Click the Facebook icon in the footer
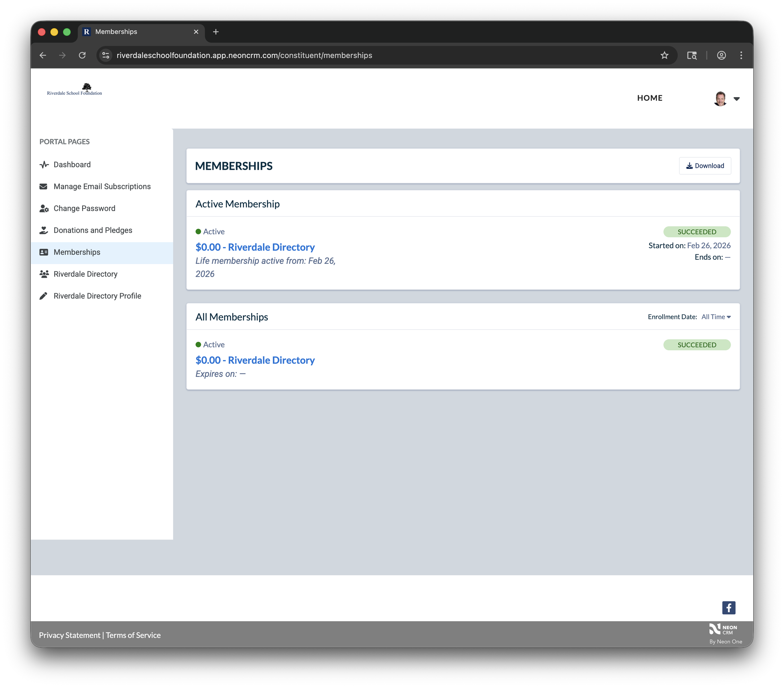Image resolution: width=784 pixels, height=688 pixels. coord(728,607)
